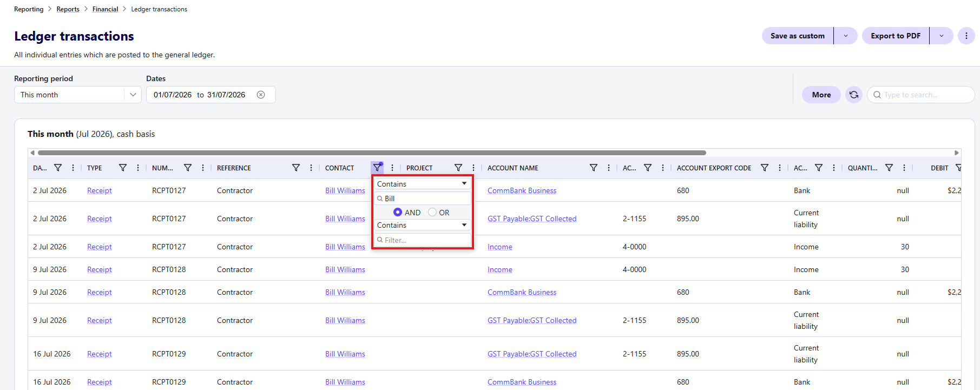Open Bill Williams link in the 9 Jul Income row
Image resolution: width=980 pixels, height=390 pixels.
click(345, 269)
